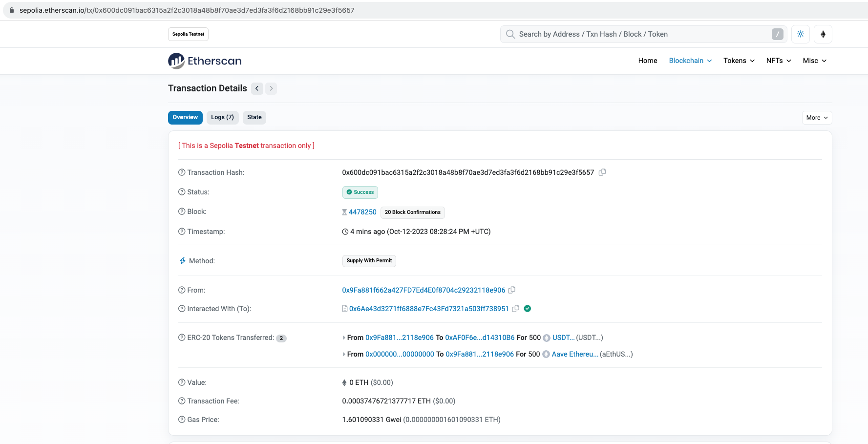Open the NFTs dropdown menu
This screenshot has height=444, width=868.
pos(779,61)
